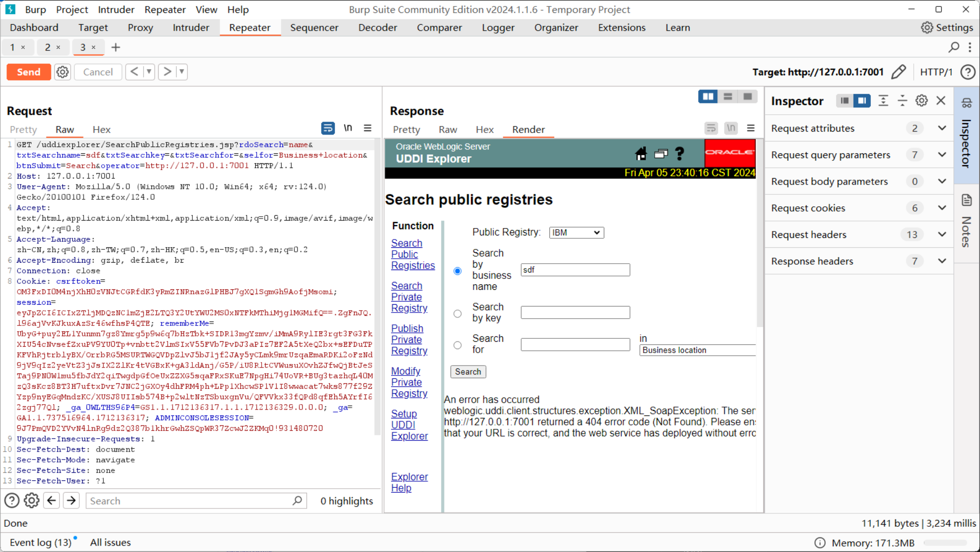This screenshot has height=552, width=980.
Task: Click the memory info icon
Action: 820,543
